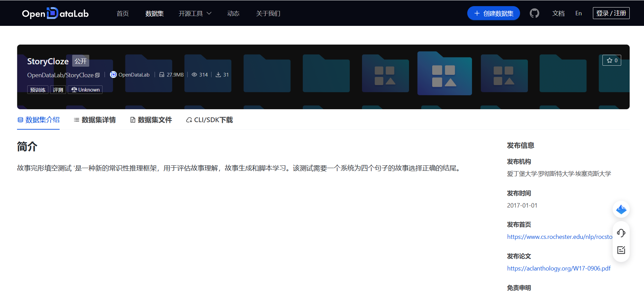The image size is (644, 295).
Task: Click 登录 / 注册 button
Action: pos(611,13)
